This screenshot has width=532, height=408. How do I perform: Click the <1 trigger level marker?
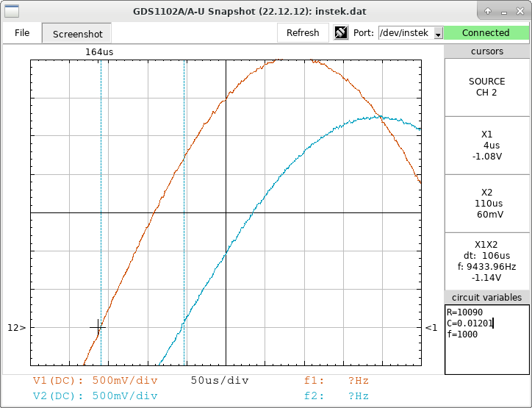[x=431, y=327]
